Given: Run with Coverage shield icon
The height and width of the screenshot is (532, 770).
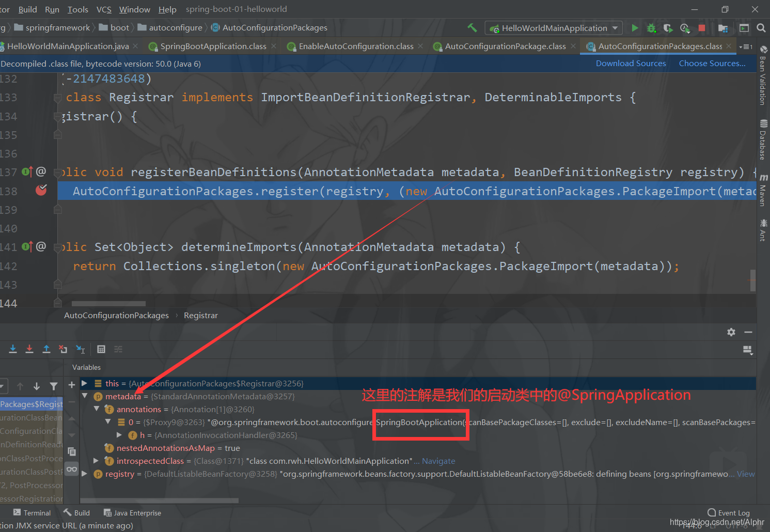Looking at the screenshot, I should pos(668,28).
